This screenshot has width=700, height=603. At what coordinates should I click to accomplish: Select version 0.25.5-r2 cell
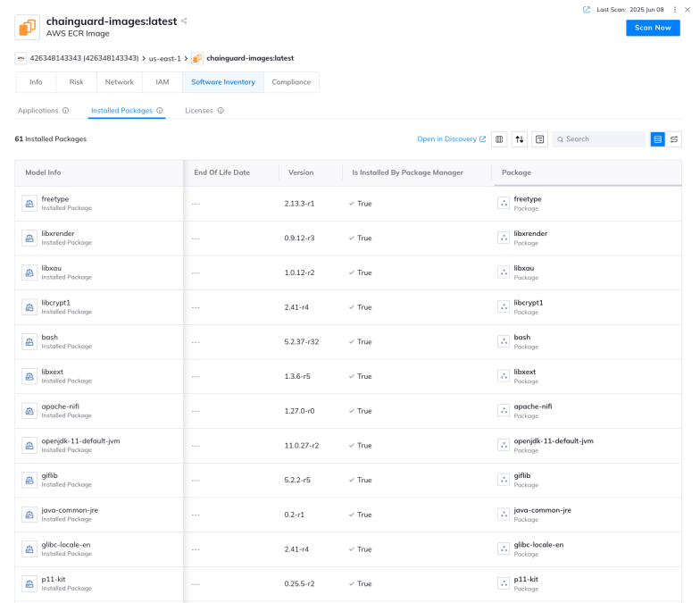(x=300, y=584)
